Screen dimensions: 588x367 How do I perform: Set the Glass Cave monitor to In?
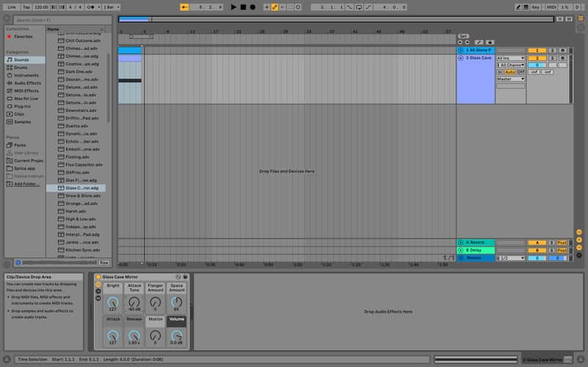click(x=500, y=72)
